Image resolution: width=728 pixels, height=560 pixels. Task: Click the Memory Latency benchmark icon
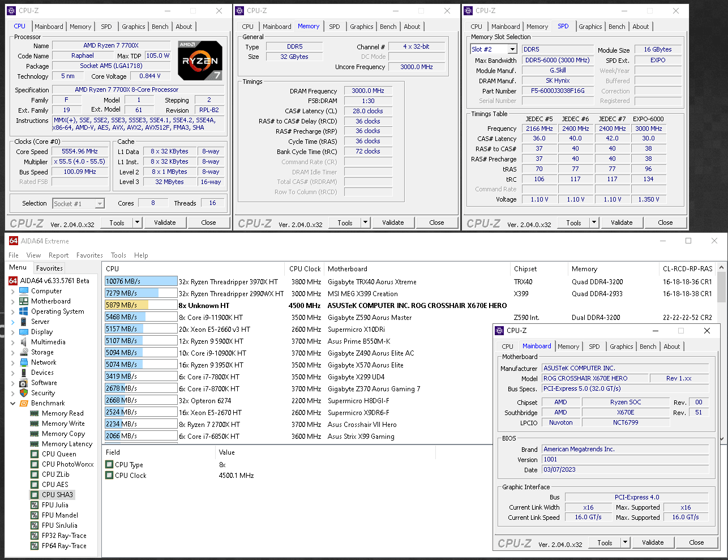(35, 444)
